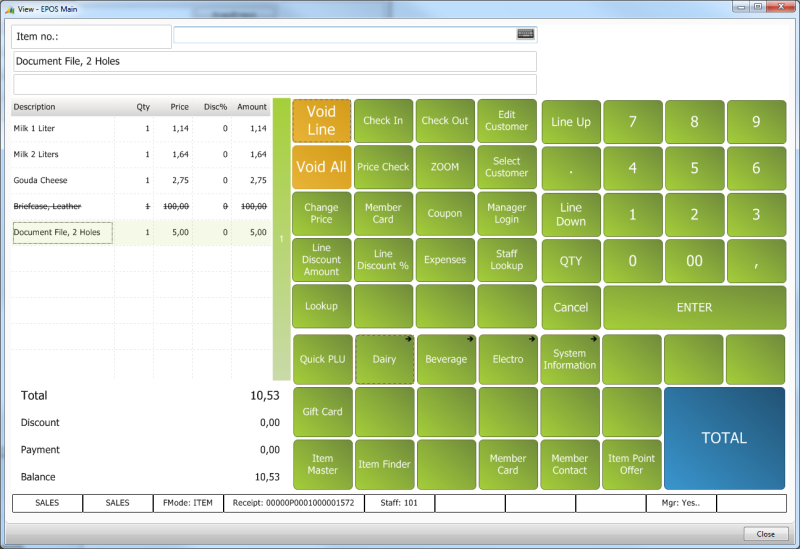Click the Manager Login button
Viewport: 800px width, 549px height.
tap(507, 213)
